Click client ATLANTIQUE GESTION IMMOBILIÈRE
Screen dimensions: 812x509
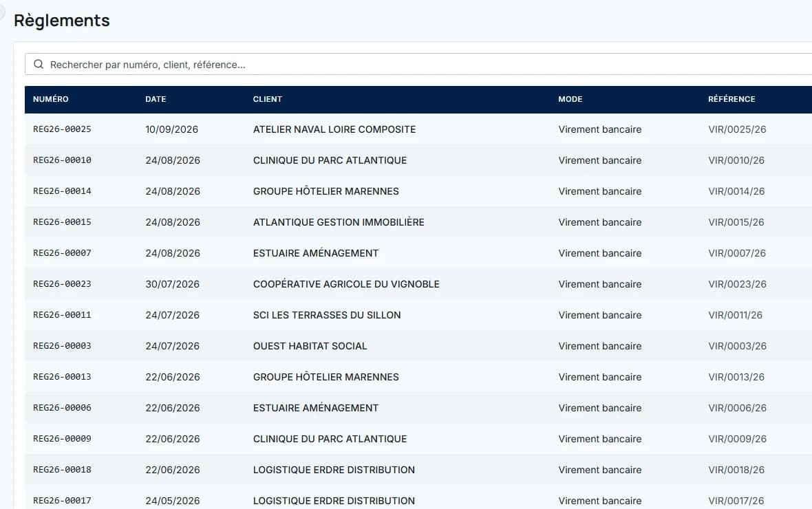click(339, 222)
